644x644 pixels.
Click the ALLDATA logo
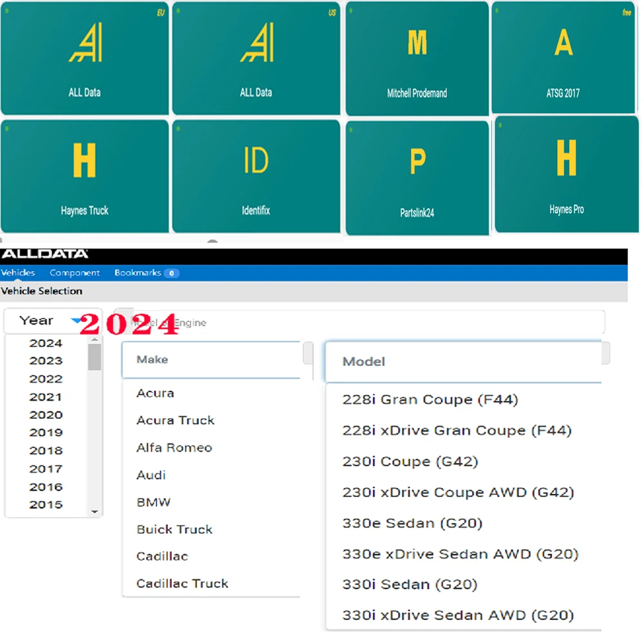45,254
